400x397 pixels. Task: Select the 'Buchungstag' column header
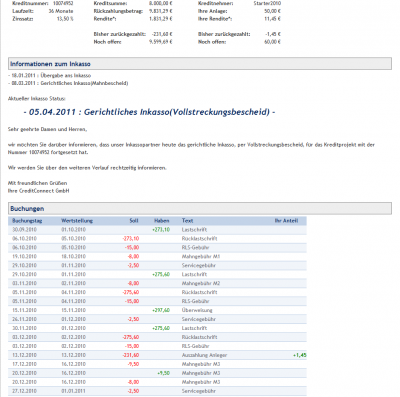pos(27,221)
